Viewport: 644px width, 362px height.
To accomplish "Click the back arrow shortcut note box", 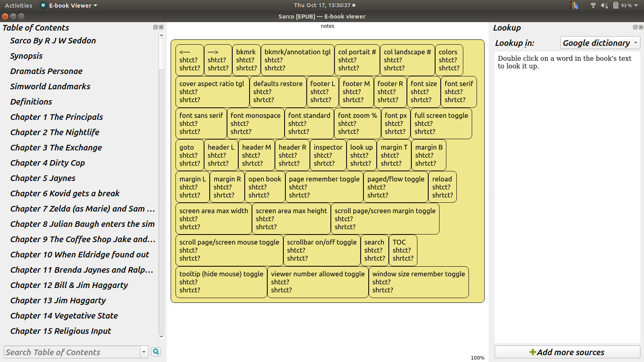I will (190, 60).
